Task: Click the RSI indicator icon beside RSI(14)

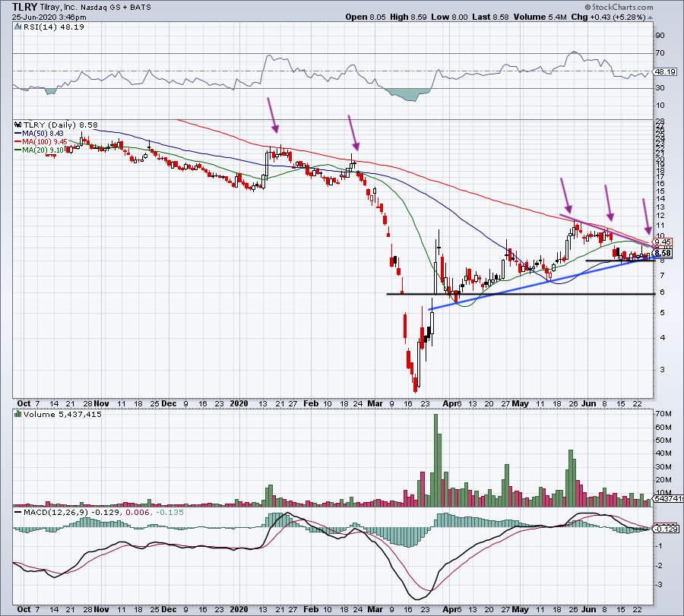Action: click(x=17, y=27)
